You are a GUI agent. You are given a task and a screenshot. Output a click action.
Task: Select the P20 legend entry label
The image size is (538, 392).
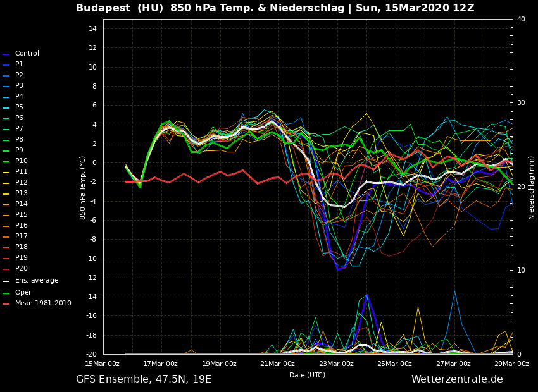[x=21, y=269]
